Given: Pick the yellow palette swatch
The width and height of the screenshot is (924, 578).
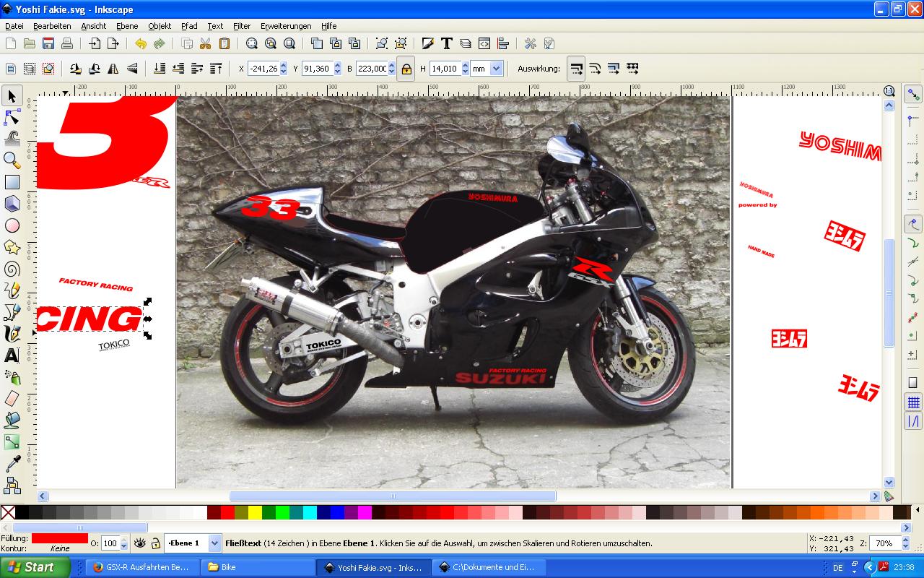Looking at the screenshot, I should 254,512.
